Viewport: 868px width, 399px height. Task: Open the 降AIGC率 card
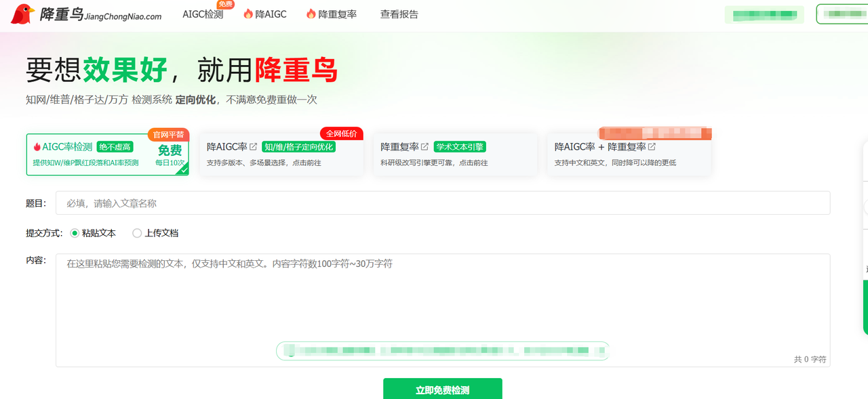point(281,154)
